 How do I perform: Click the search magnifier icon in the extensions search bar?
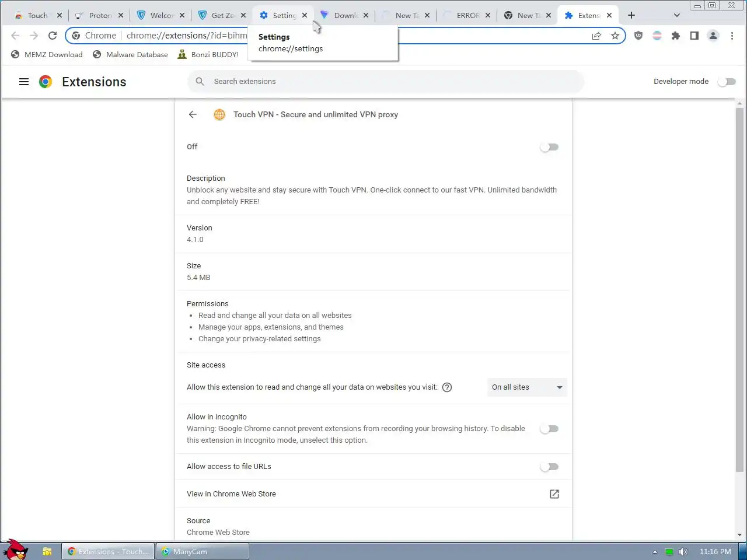point(200,82)
